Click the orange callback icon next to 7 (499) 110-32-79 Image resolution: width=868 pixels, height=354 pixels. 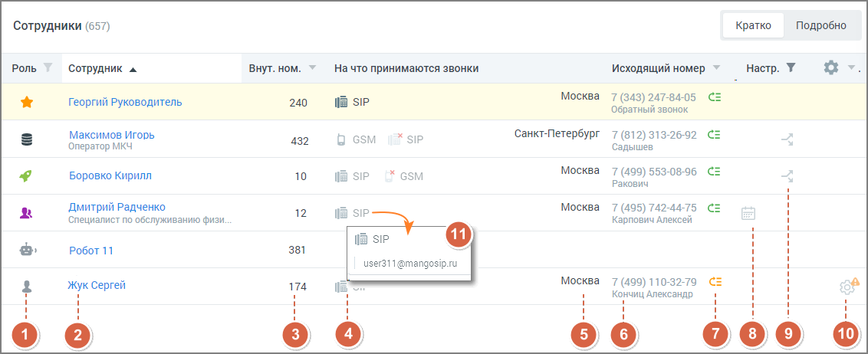[715, 281]
